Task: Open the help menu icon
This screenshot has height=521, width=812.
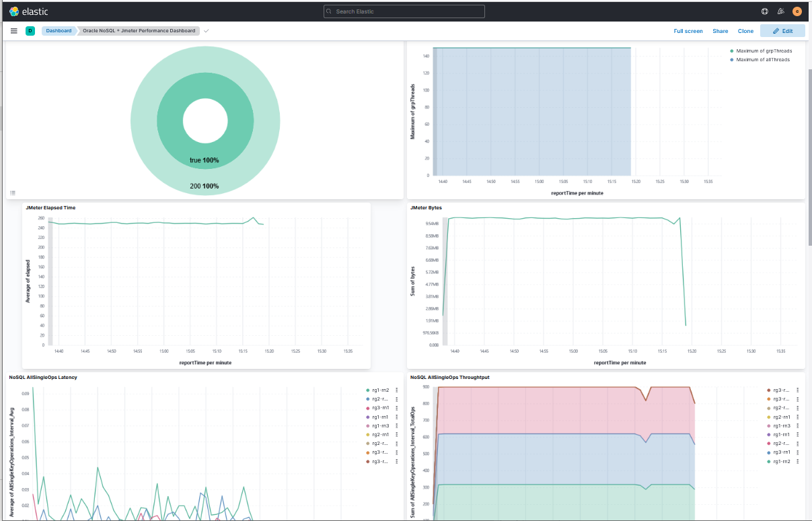Action: pyautogui.click(x=765, y=11)
